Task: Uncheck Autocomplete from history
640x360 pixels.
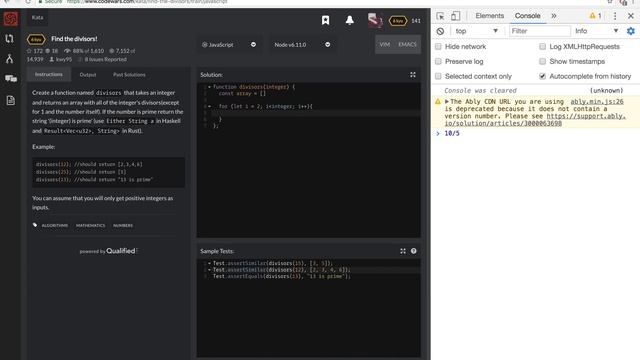Action: tap(542, 76)
